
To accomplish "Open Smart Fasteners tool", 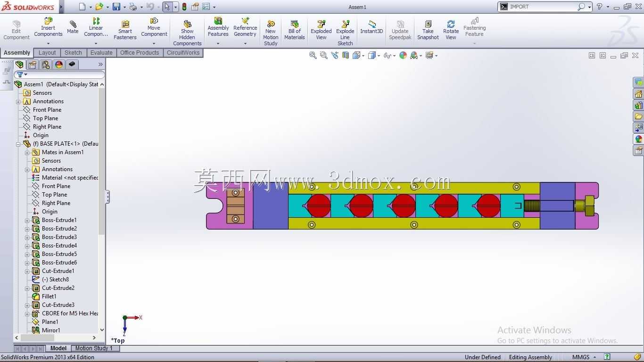I will click(x=125, y=30).
